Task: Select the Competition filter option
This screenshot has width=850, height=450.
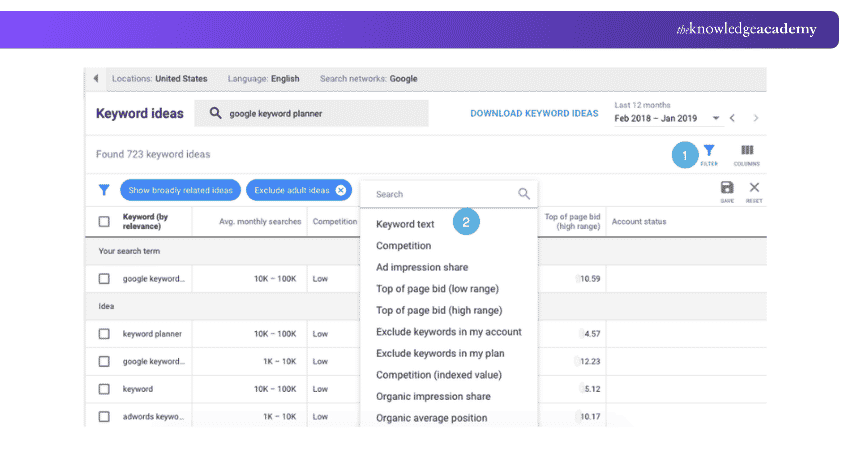Action: click(403, 246)
